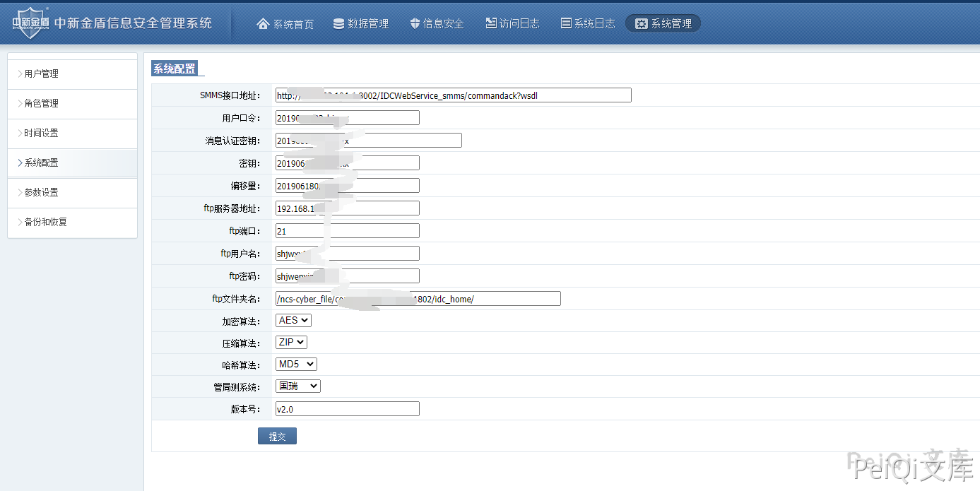Screen dimensions: 980x491
Task: Click the 用户口令 input field
Action: click(347, 118)
